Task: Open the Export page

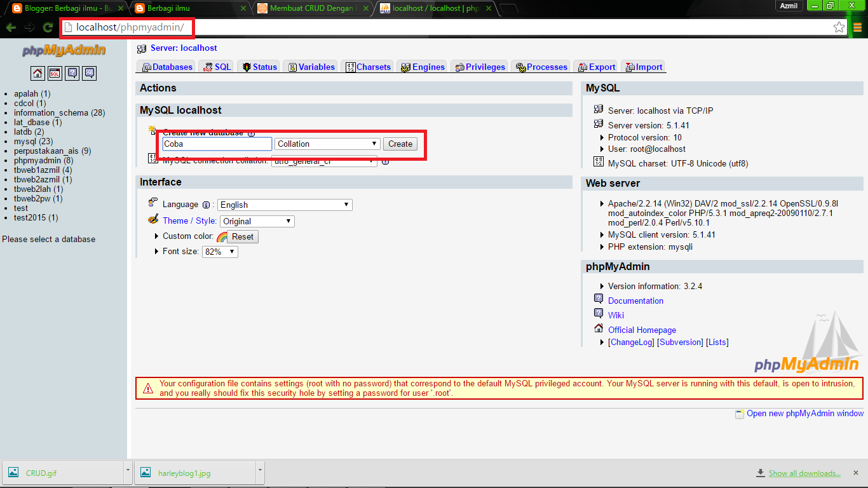Action: [x=595, y=66]
